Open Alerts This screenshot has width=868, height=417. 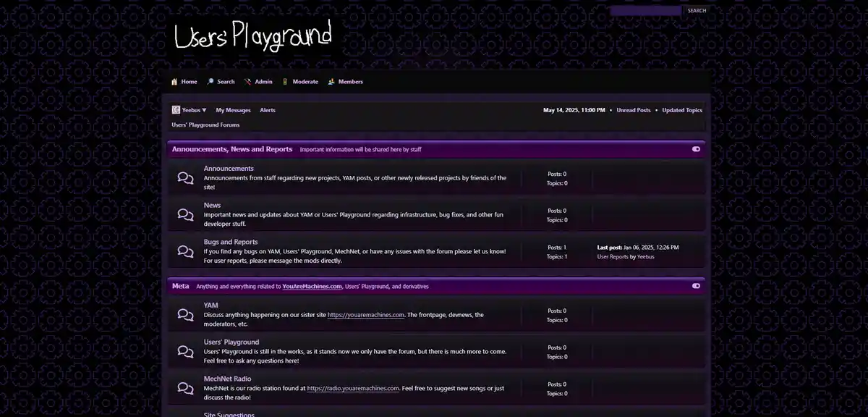[x=268, y=110]
